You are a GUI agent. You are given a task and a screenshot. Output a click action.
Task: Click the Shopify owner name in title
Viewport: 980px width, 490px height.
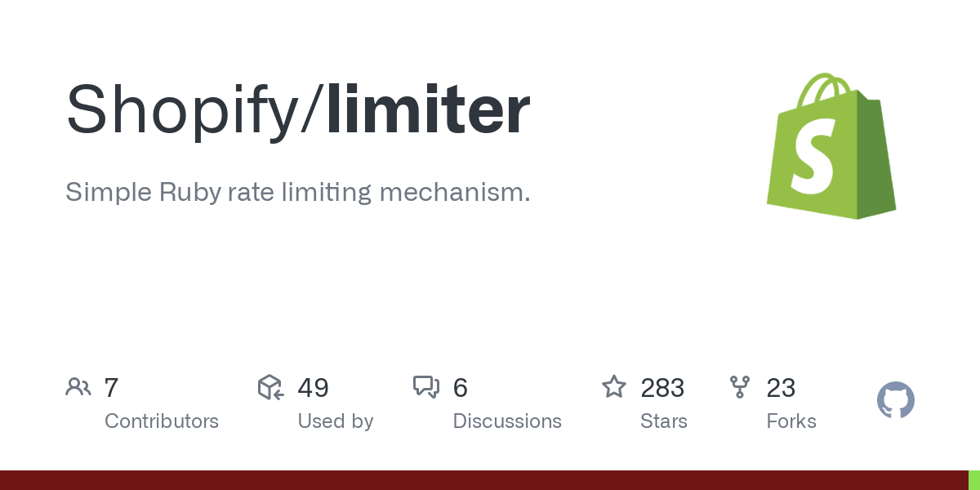[x=183, y=112]
